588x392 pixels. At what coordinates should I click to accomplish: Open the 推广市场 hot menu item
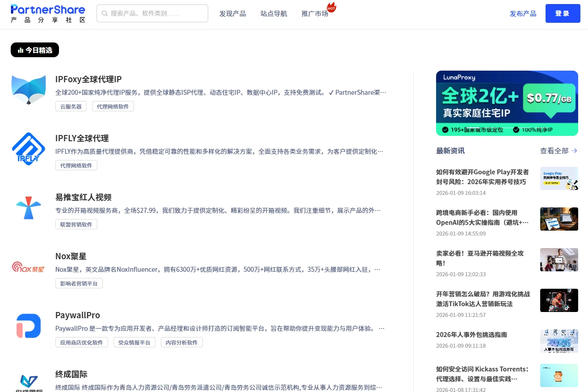[x=315, y=13]
